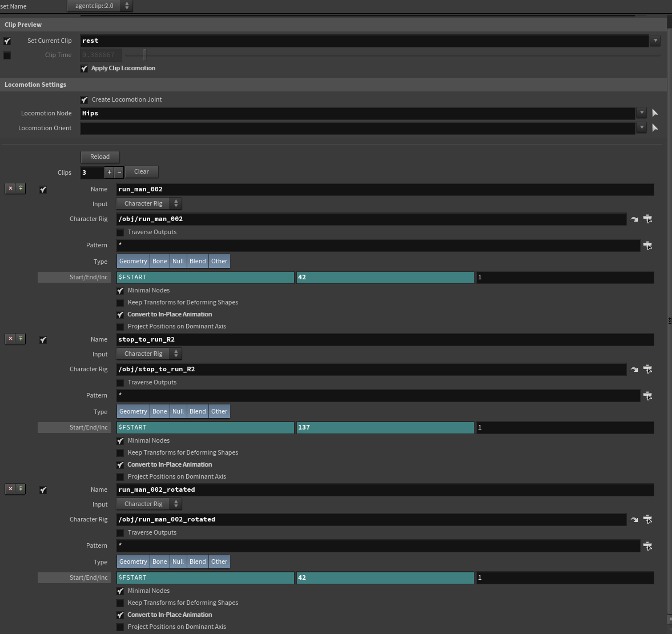Toggle Create Locomotion Joint
Viewport: 672px width, 634px height.
click(x=84, y=100)
